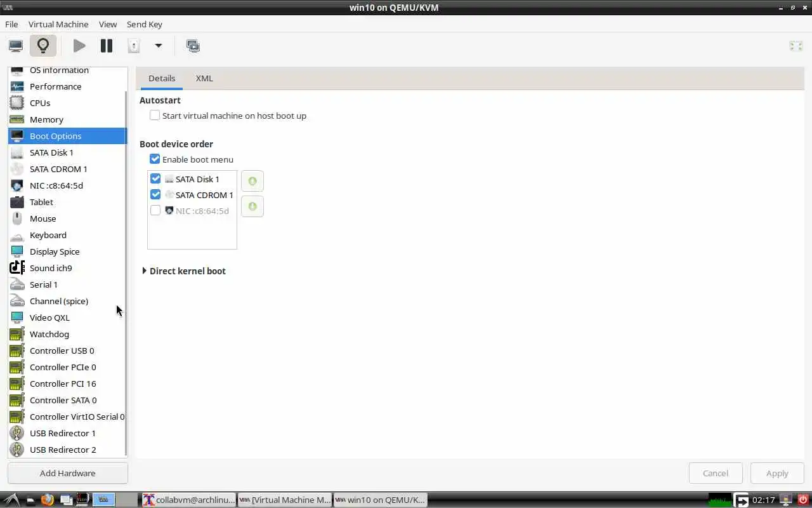812x508 pixels.
Task: Select USB Redirector 1
Action: pyautogui.click(x=67, y=433)
